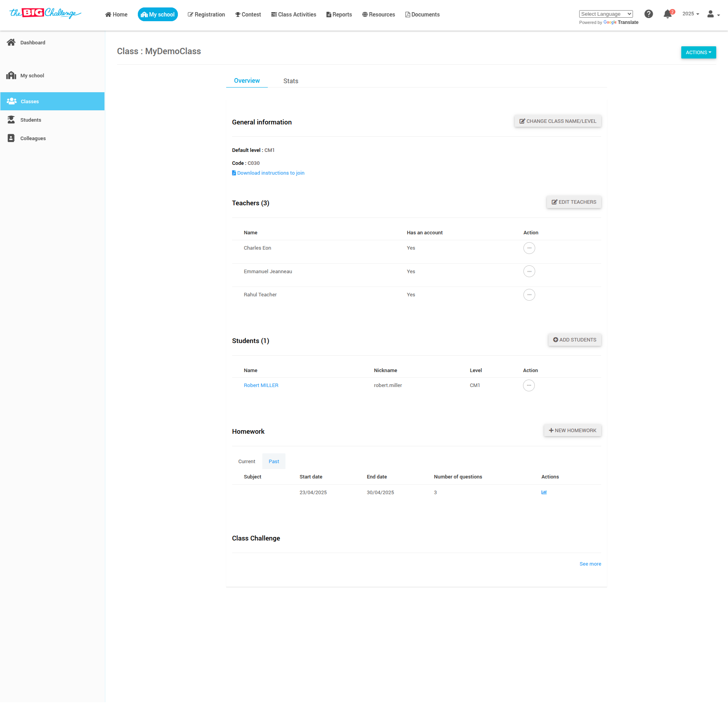Click PDF icon beside Download instructions
Screen dimensions: 728x703
pyautogui.click(x=234, y=173)
